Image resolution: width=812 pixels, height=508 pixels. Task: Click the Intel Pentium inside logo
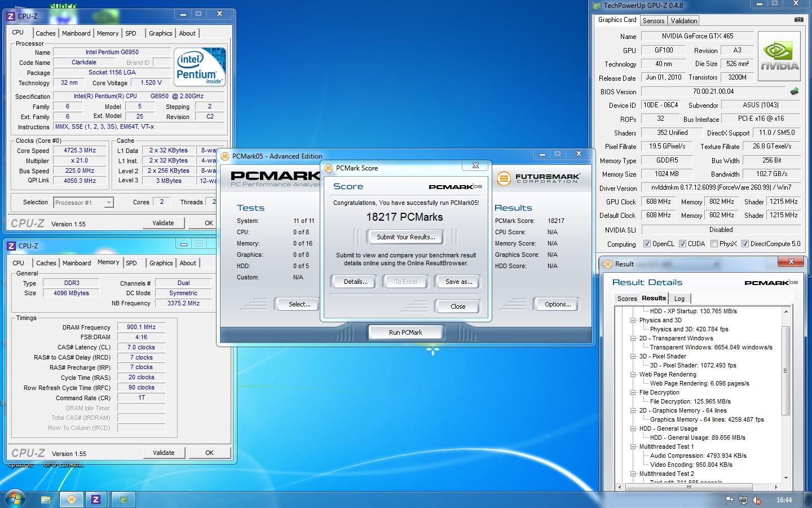pyautogui.click(x=200, y=67)
